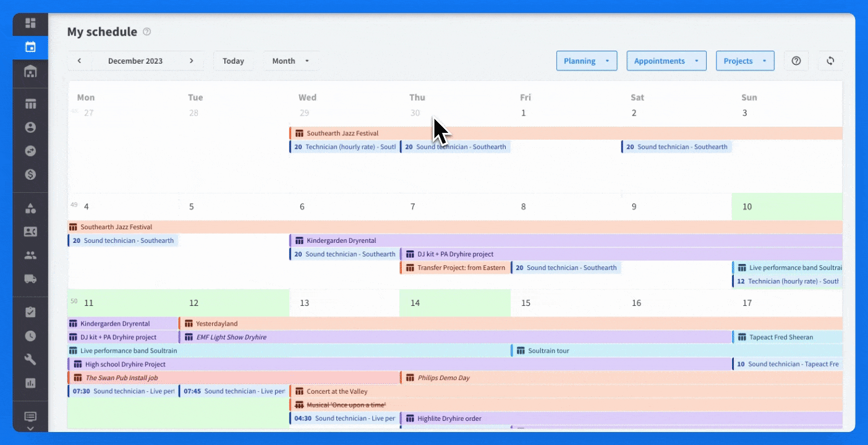Open the dollar sign invoices icon
The image size is (868, 445).
point(30,174)
